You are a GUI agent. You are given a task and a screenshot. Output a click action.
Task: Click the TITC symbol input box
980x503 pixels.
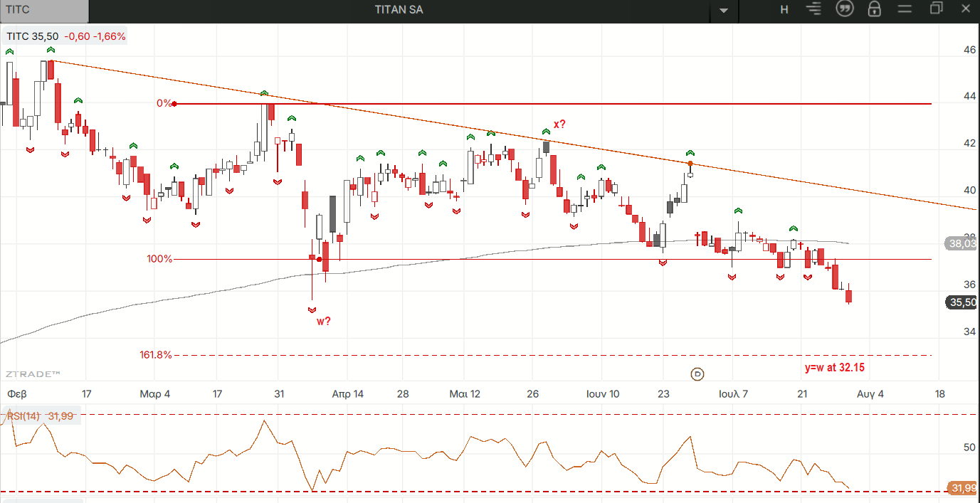click(44, 10)
